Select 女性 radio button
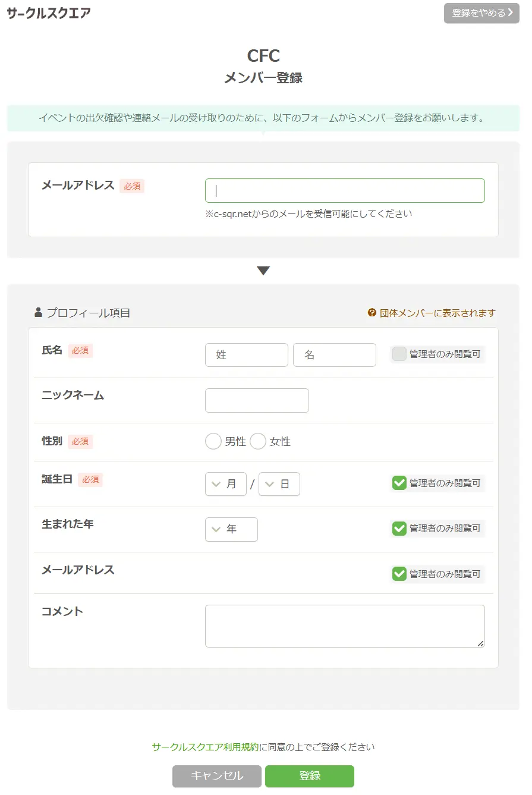The width and height of the screenshot is (532, 795). pos(258,442)
